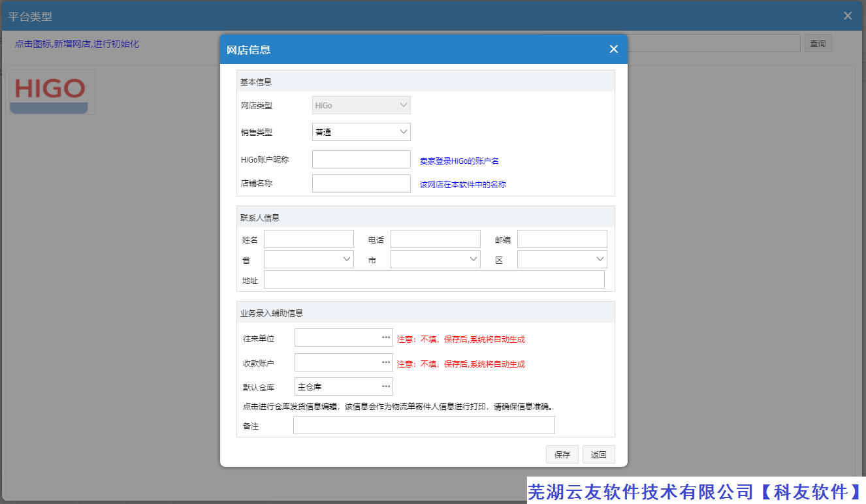Viewport: 866px width, 504px height.
Task: Click the 返回 button
Action: click(x=599, y=454)
